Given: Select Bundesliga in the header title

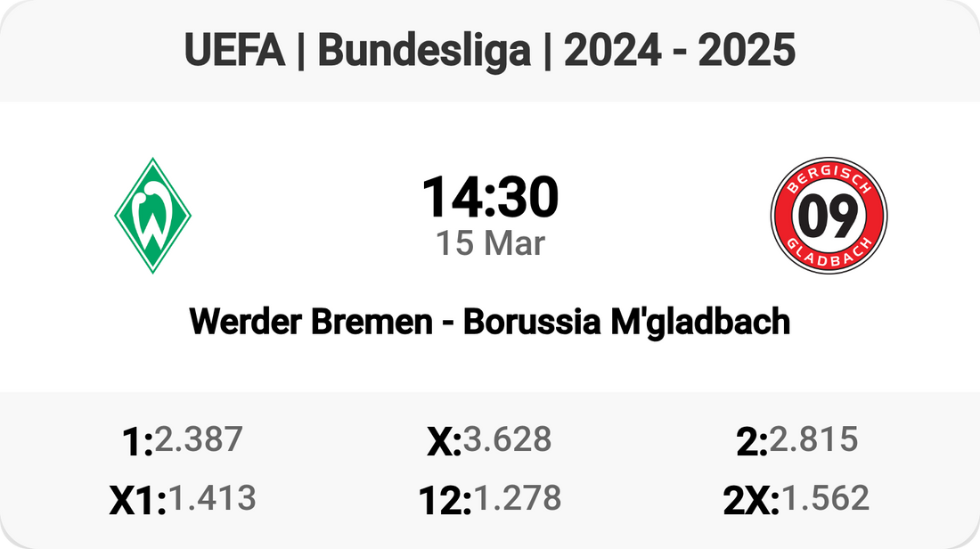Looking at the screenshot, I should [x=424, y=53].
